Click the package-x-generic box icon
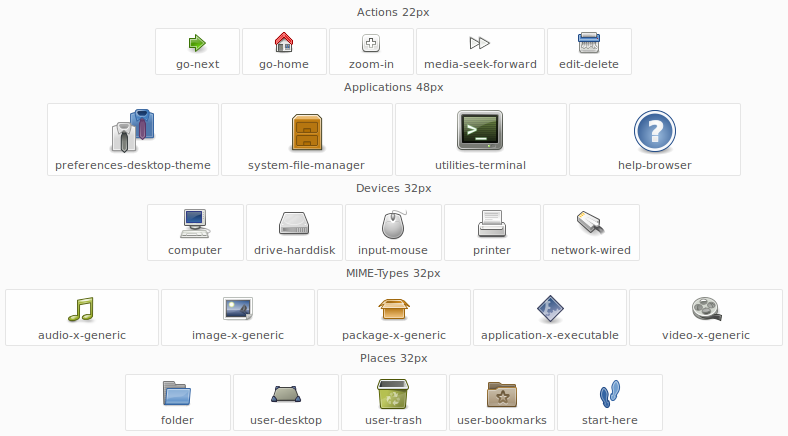The width and height of the screenshot is (788, 436). coord(393,309)
